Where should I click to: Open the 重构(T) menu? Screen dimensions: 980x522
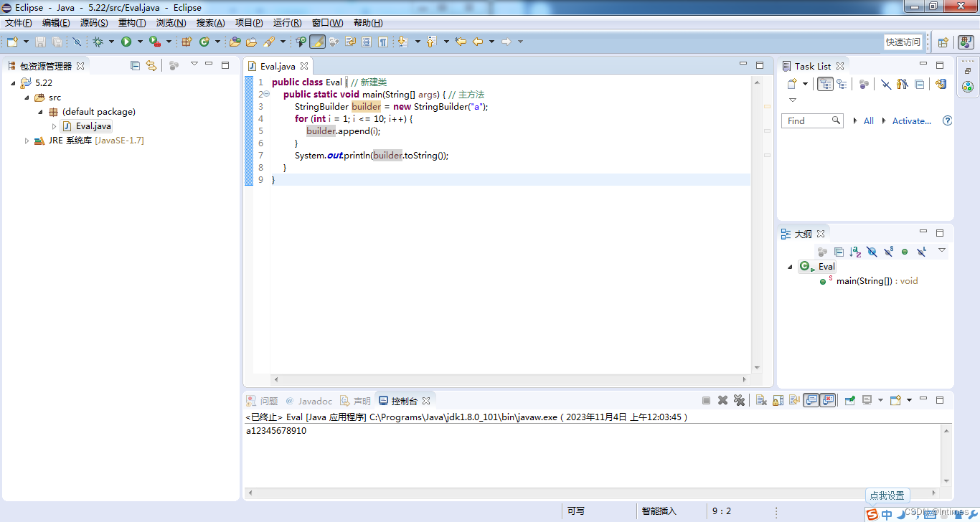click(x=132, y=23)
